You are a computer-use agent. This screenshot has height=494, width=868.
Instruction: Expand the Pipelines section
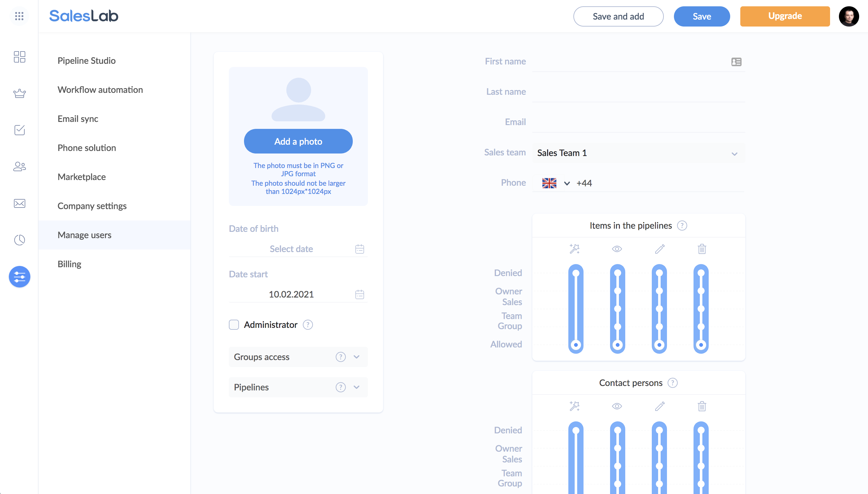tap(357, 387)
